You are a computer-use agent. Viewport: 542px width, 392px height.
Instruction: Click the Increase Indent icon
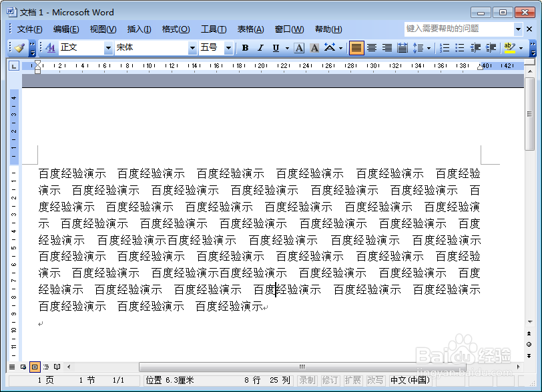tap(491, 47)
